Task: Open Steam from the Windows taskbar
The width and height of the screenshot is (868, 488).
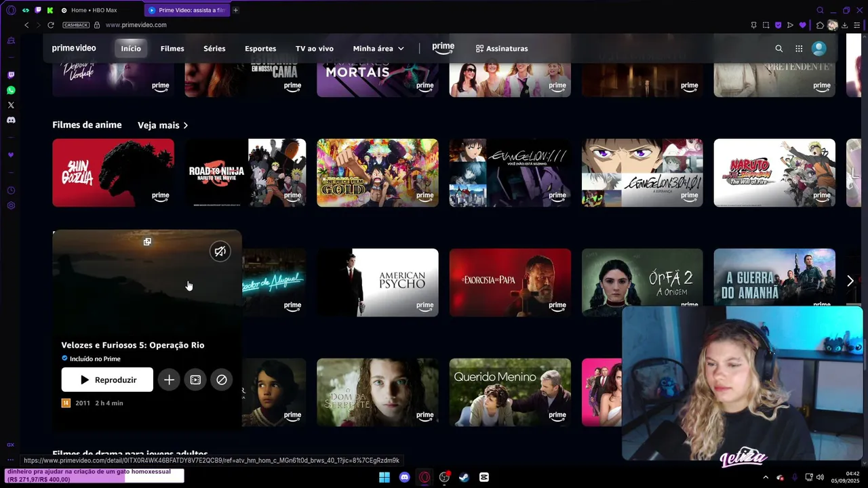Action: [464, 477]
